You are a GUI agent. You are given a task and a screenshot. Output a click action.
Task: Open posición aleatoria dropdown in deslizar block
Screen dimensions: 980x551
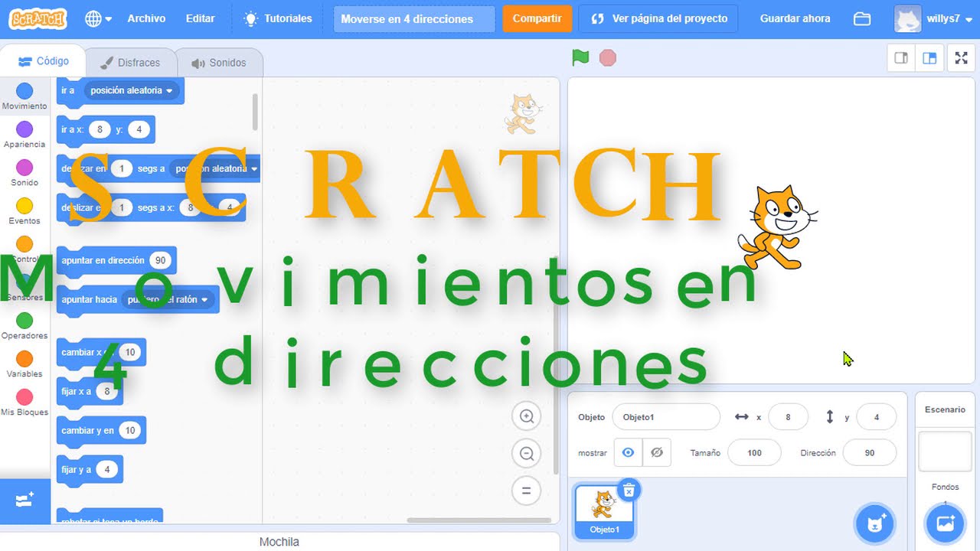pos(214,168)
